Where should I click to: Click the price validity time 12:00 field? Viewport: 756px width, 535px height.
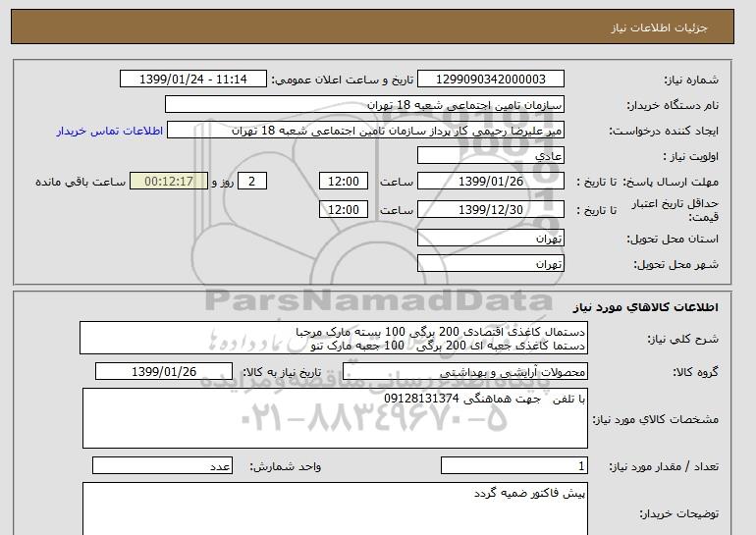pos(344,210)
